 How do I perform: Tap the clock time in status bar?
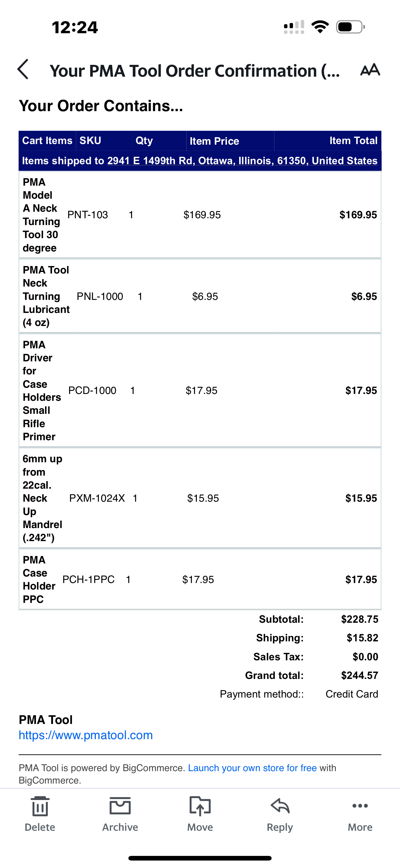point(75,27)
